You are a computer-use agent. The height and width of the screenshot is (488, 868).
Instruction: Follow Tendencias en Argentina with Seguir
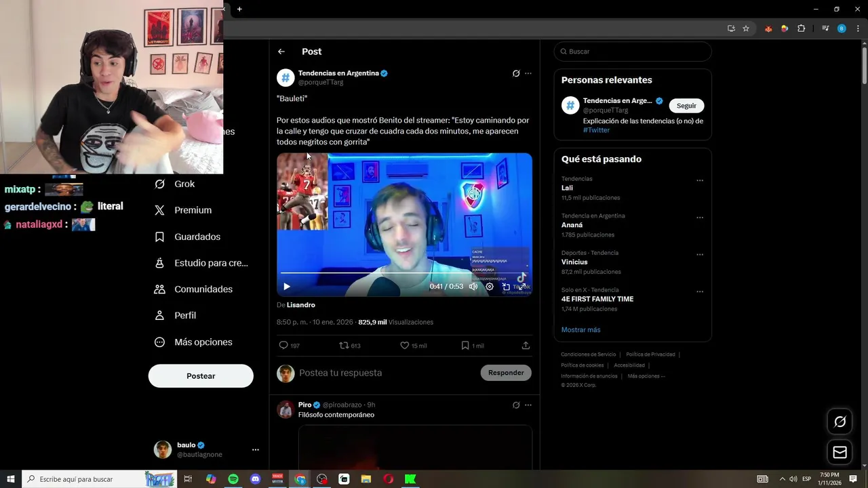pos(686,106)
